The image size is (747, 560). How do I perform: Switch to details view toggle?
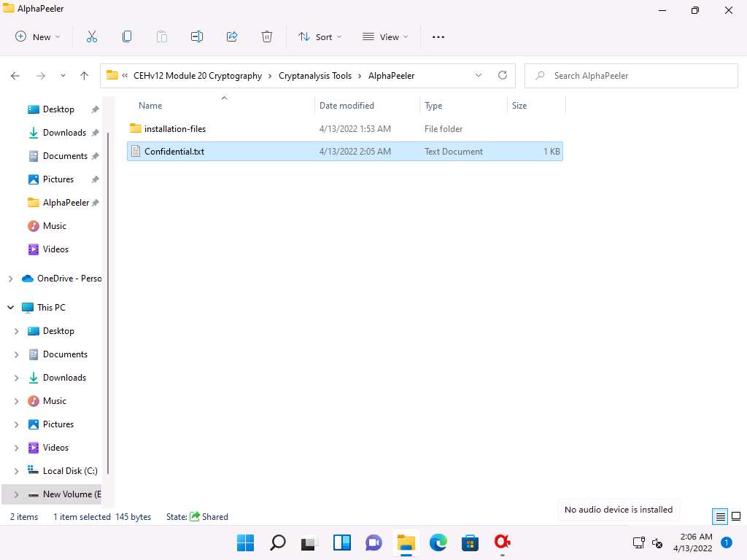coord(720,516)
